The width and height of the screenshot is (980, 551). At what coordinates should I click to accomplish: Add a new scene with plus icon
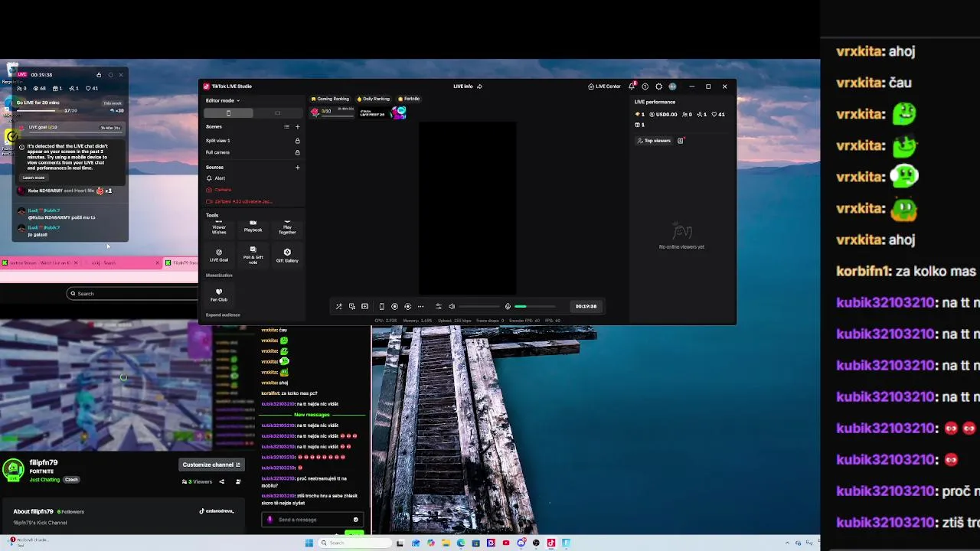coord(298,127)
